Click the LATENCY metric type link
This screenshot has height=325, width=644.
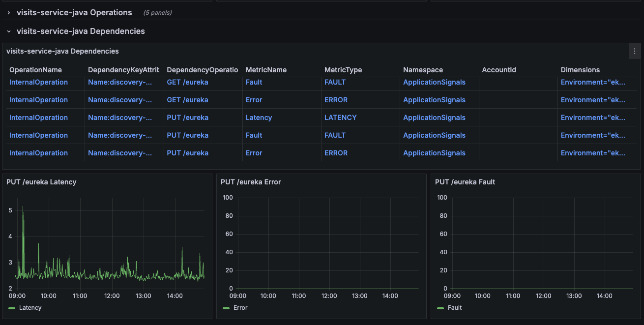click(340, 118)
